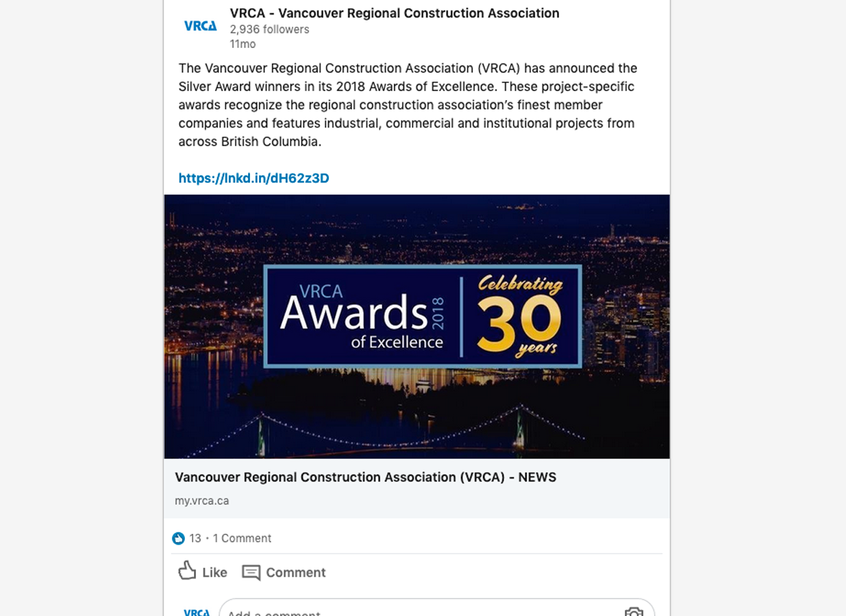The width and height of the screenshot is (846, 616).
Task: Focus the Add a comment field
Action: [411, 611]
